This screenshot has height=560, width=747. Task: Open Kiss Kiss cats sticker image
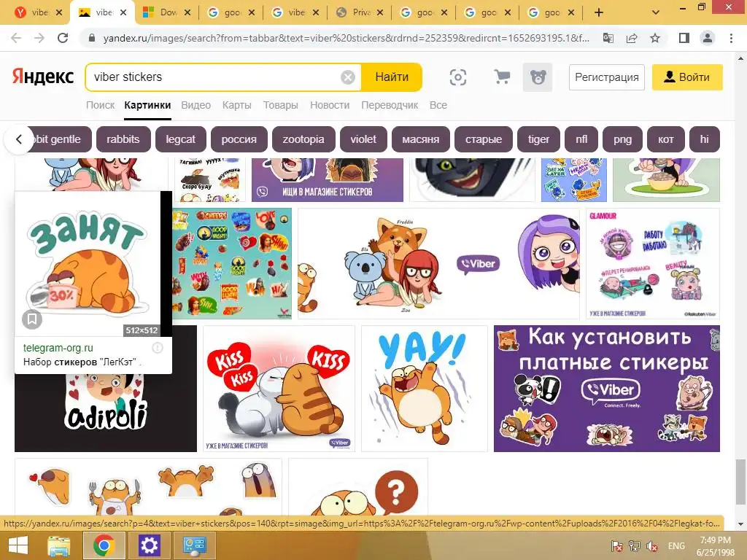(x=279, y=389)
